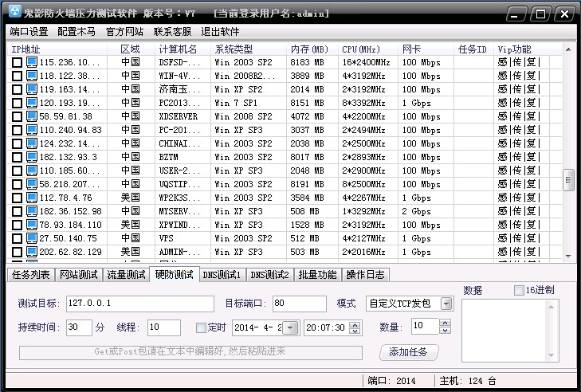Click the computer icon for host 27.50.140.75

[x=32, y=238]
